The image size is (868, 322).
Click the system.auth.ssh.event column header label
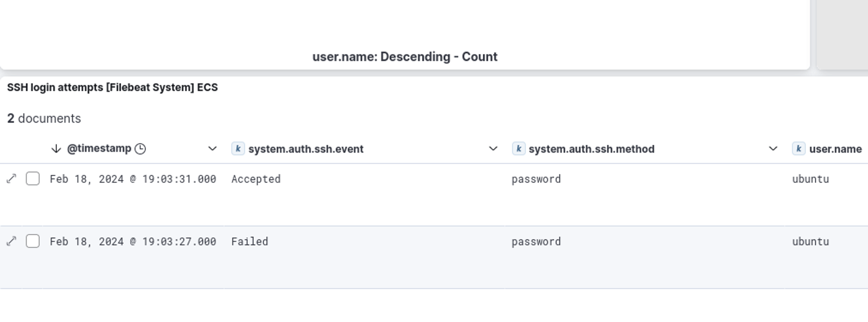pyautogui.click(x=306, y=149)
